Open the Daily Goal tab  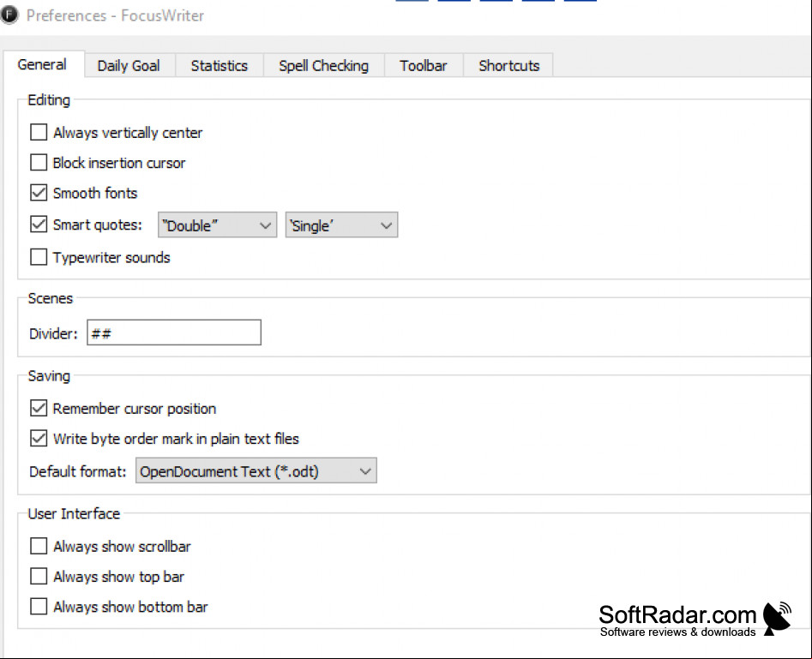[129, 66]
